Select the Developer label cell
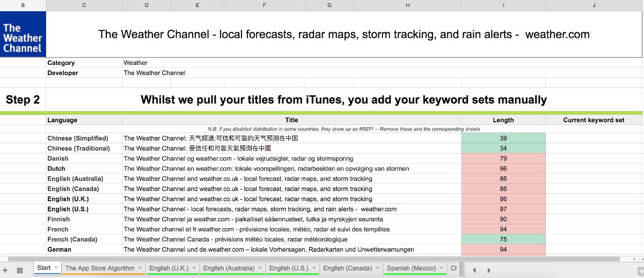Image resolution: width=644 pixels, height=278 pixels. pos(84,73)
